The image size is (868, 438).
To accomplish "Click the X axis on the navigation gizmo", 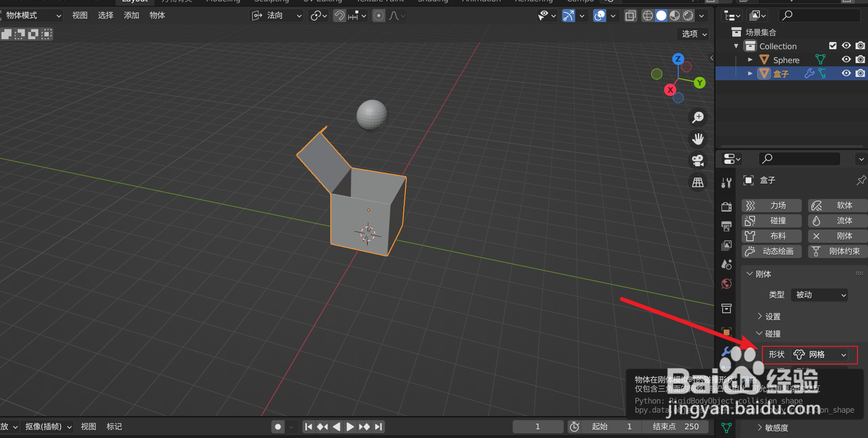I will point(670,89).
